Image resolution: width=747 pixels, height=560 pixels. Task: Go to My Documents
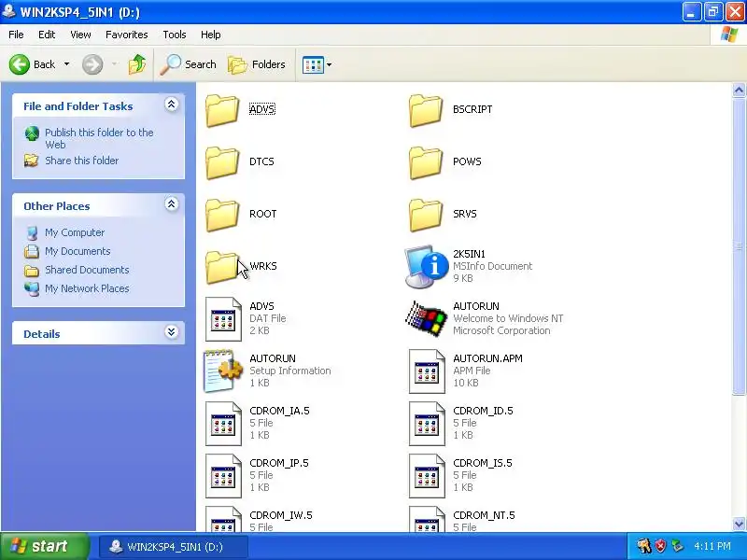click(x=78, y=251)
